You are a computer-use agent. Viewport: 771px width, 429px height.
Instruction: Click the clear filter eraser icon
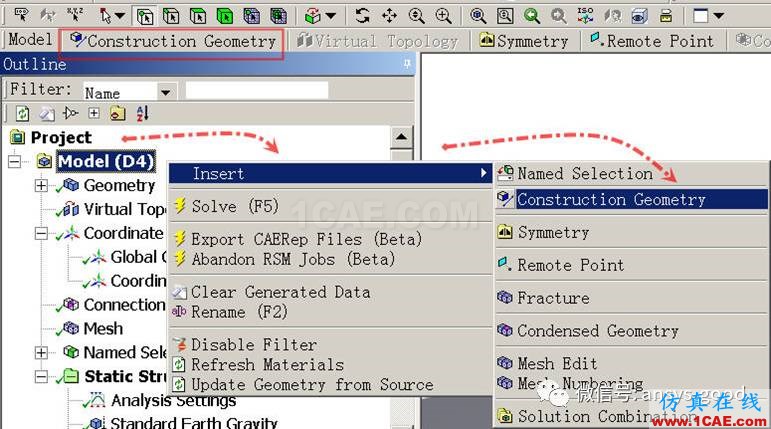[47, 114]
